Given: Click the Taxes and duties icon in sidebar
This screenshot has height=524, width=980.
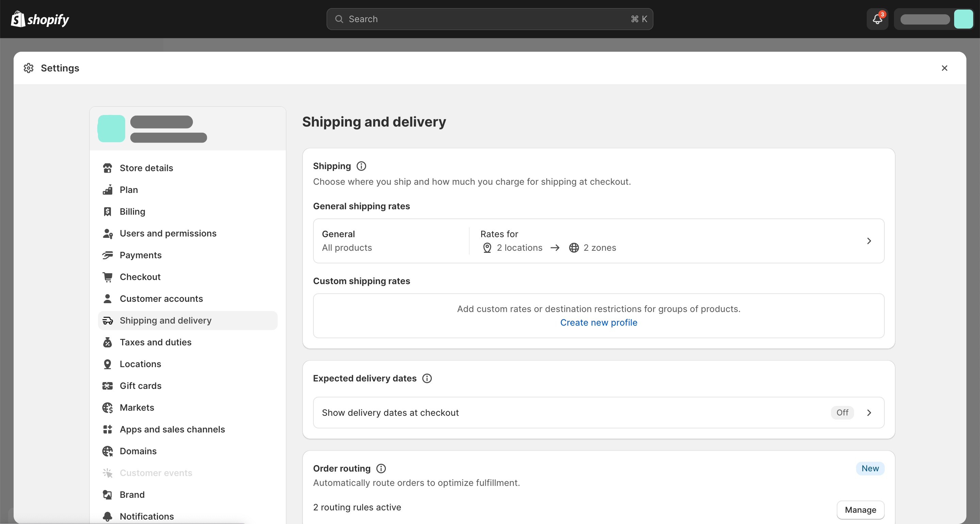Looking at the screenshot, I should tap(108, 342).
